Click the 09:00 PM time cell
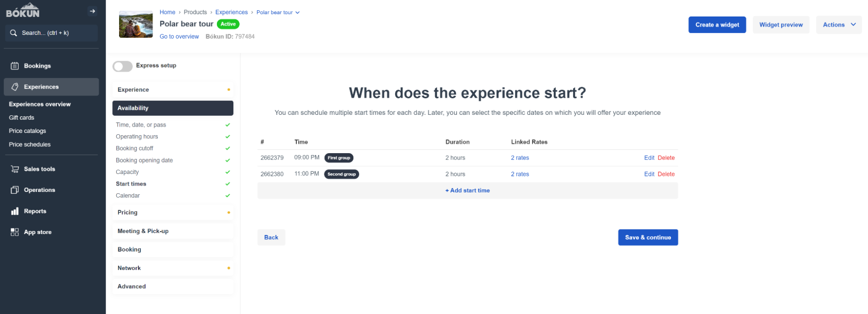 [307, 157]
